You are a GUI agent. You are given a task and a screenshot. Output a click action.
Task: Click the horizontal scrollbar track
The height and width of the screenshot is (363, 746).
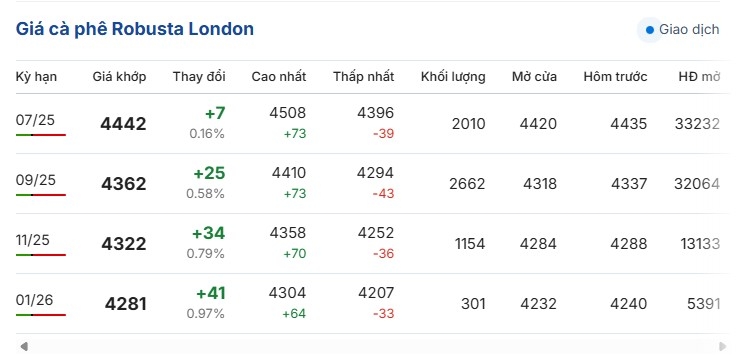373,346
